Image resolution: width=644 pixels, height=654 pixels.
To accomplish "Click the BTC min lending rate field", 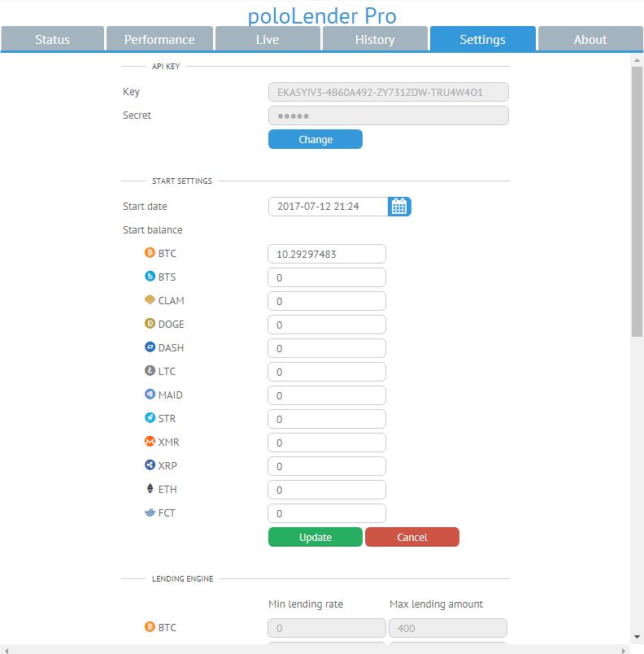I will click(327, 628).
